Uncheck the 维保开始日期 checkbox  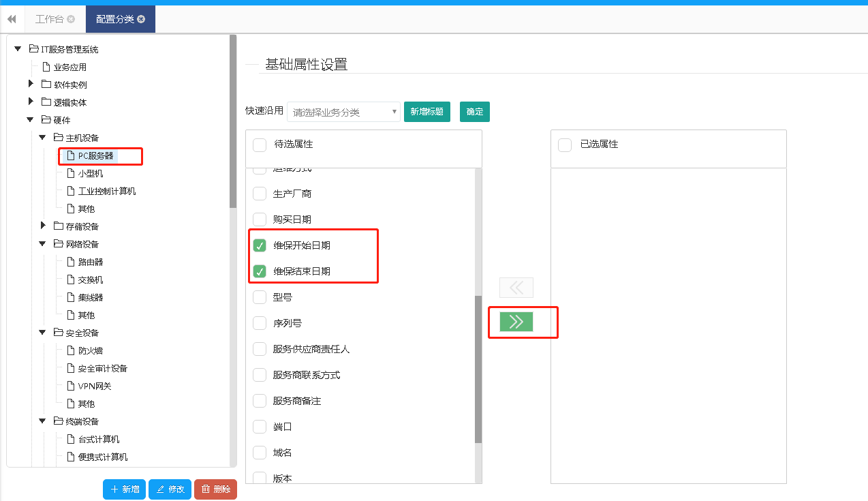coord(260,245)
